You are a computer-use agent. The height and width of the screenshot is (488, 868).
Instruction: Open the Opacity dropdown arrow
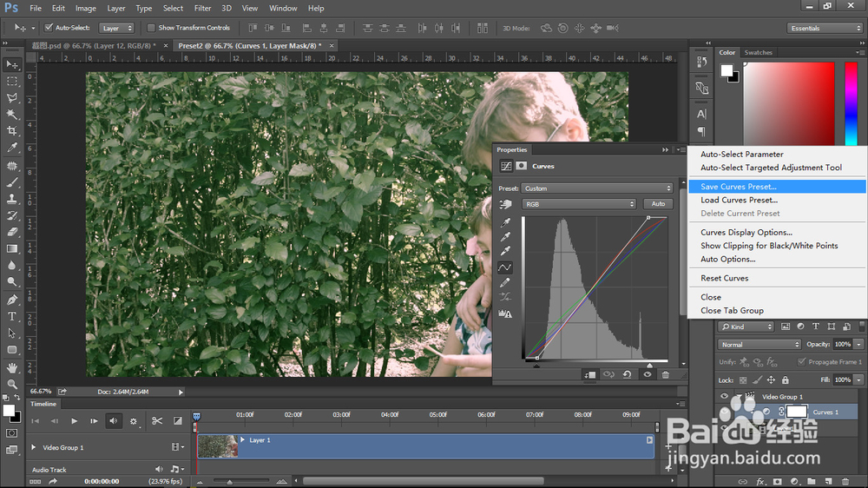858,345
